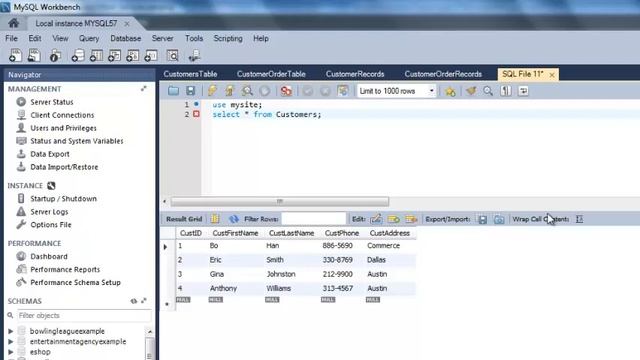Click the SQL editor horizontal scrollbar

click(x=280, y=201)
